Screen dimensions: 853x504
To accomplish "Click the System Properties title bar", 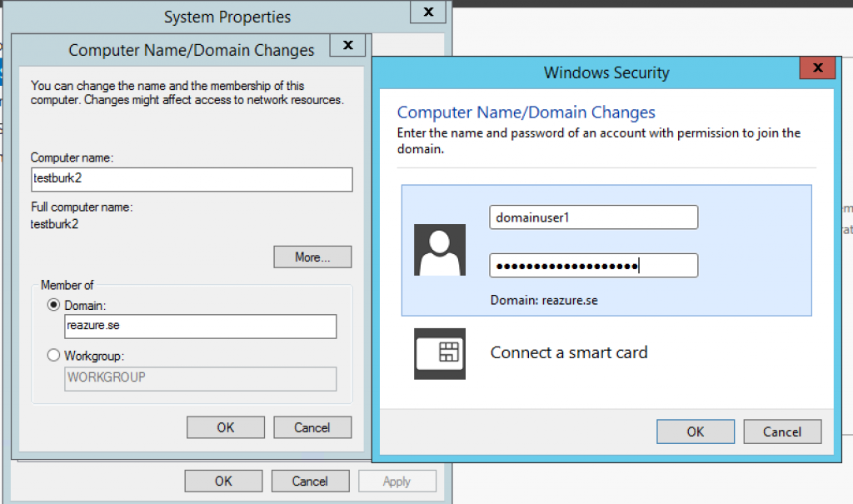I will point(227,17).
